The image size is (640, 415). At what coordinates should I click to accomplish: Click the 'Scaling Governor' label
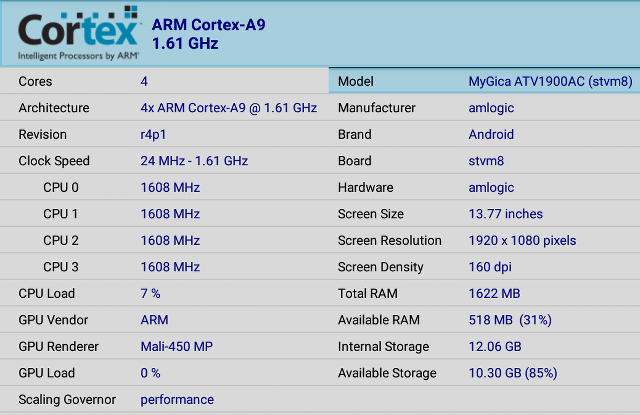pyautogui.click(x=67, y=399)
